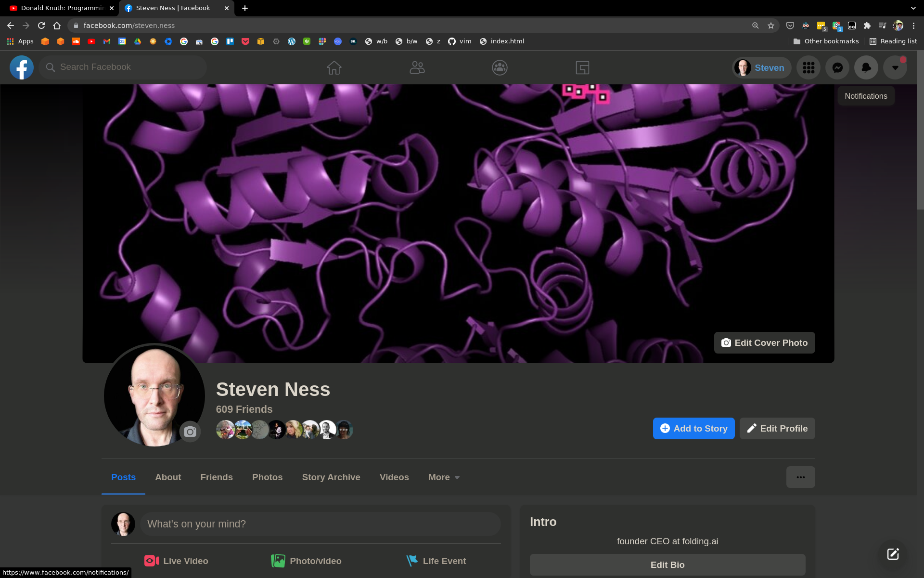Viewport: 924px width, 578px height.
Task: Switch to the Friends tab
Action: point(217,477)
